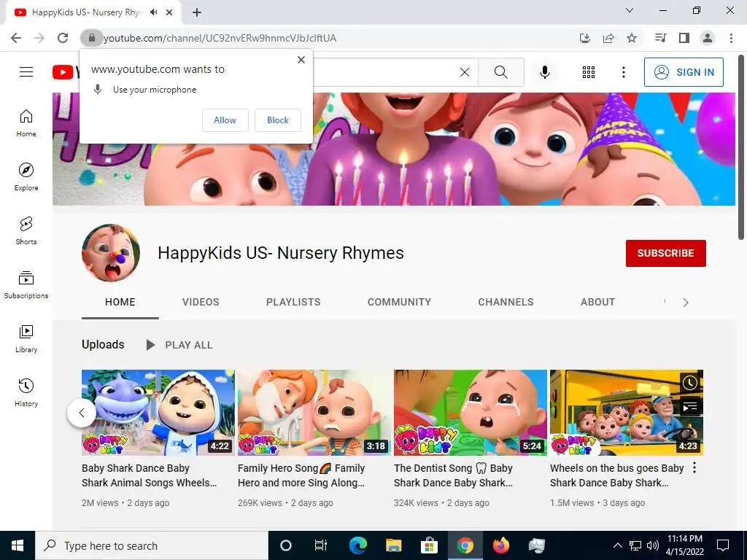Image resolution: width=747 pixels, height=560 pixels.
Task: Open the Family Hero Song title link
Action: 301,475
